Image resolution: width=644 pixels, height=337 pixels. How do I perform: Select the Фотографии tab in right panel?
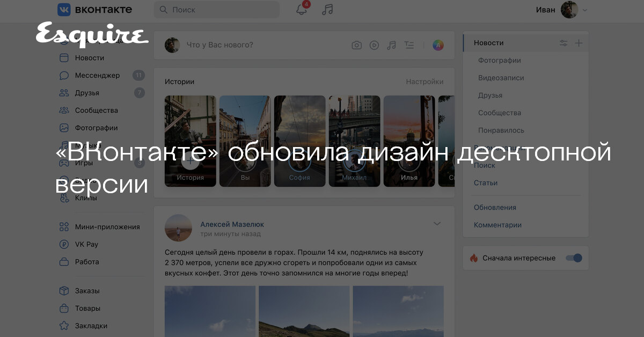tap(499, 61)
